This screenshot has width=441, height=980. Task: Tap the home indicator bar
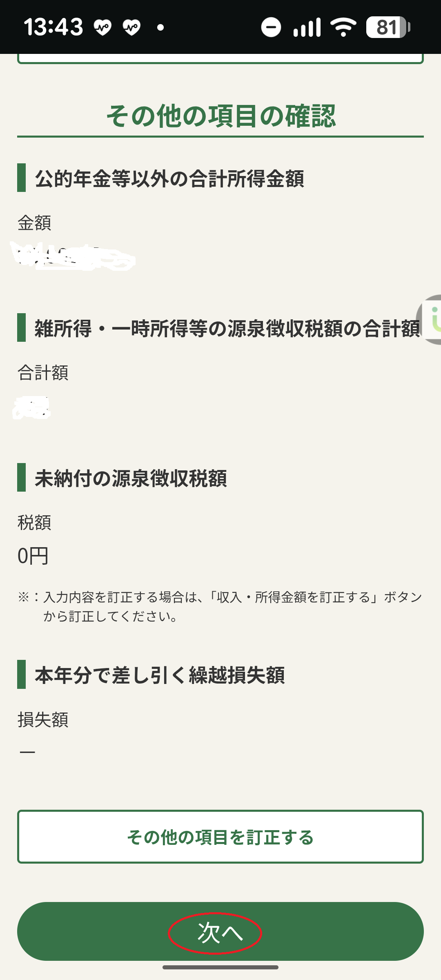click(x=220, y=967)
